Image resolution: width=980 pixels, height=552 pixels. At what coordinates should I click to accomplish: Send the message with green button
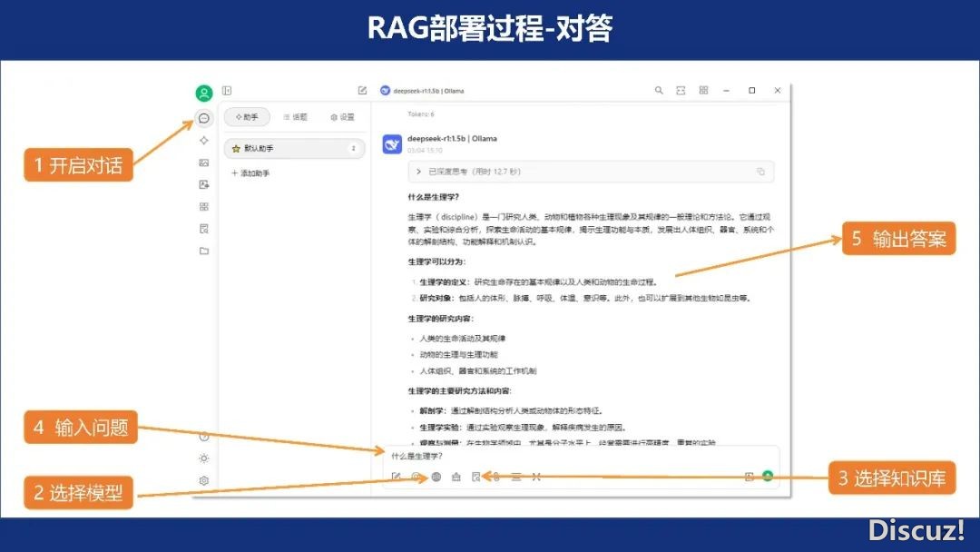coord(768,477)
